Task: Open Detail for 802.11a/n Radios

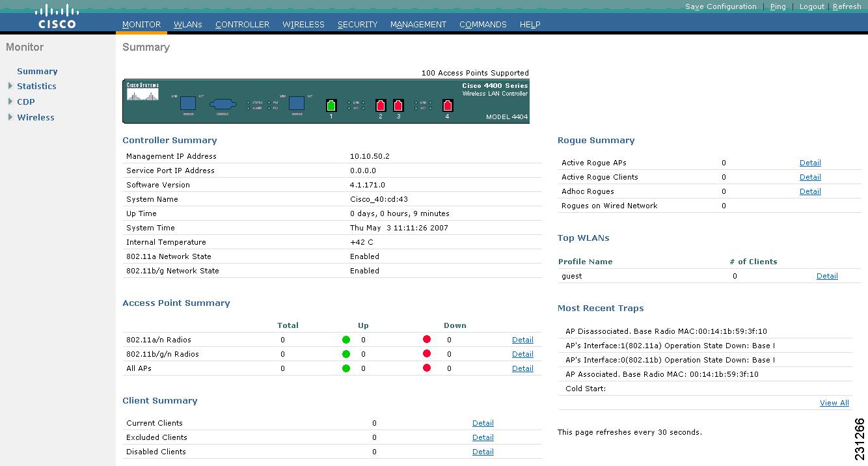Action: click(522, 340)
